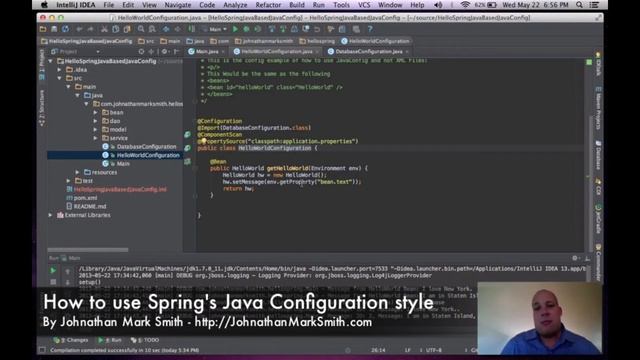Toggle the 2: Structure side tool window

tap(42, 108)
